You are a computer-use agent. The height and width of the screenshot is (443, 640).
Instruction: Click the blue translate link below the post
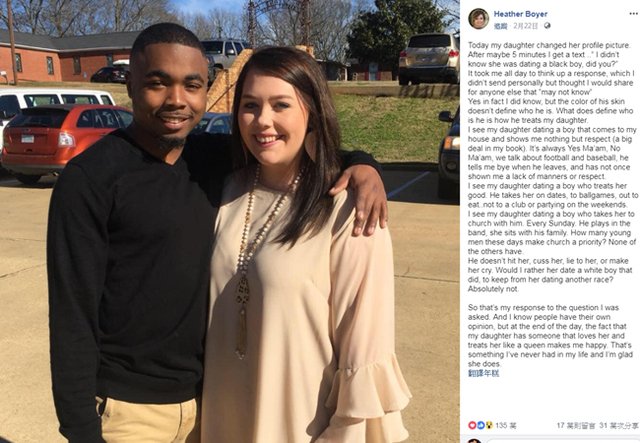(x=483, y=373)
